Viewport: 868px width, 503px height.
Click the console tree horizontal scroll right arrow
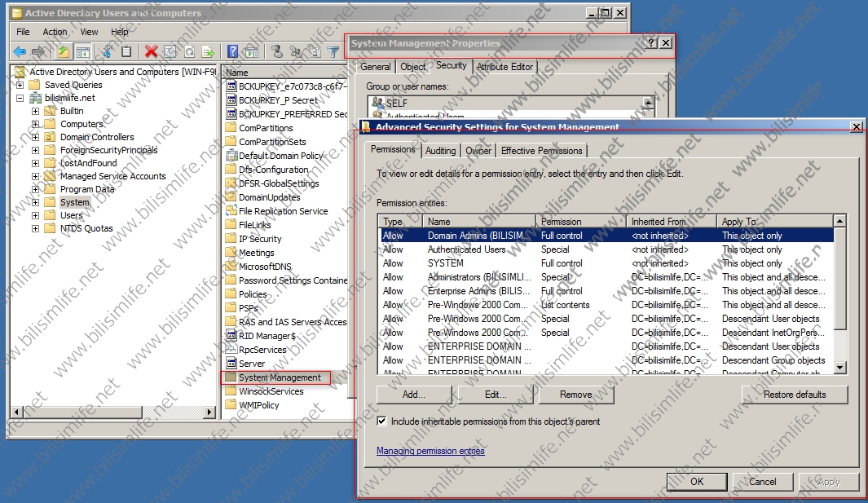(x=209, y=412)
